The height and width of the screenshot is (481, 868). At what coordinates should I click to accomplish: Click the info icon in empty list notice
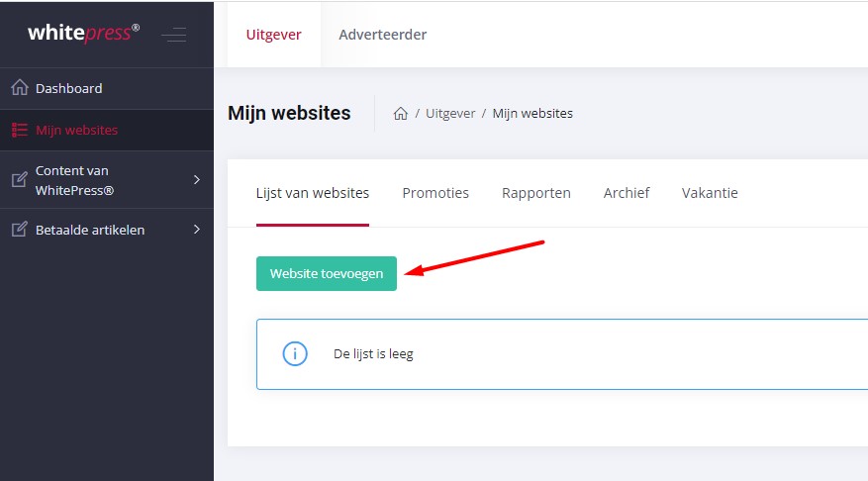[295, 353]
